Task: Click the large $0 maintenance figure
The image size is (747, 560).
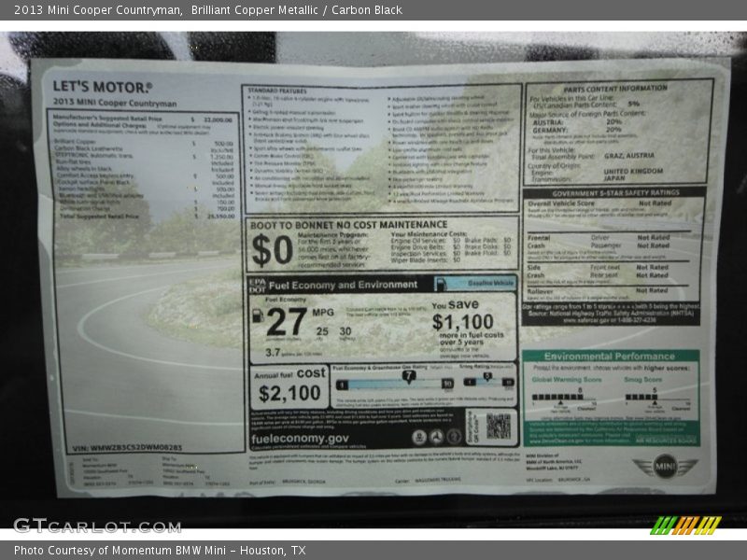Action: [x=272, y=249]
